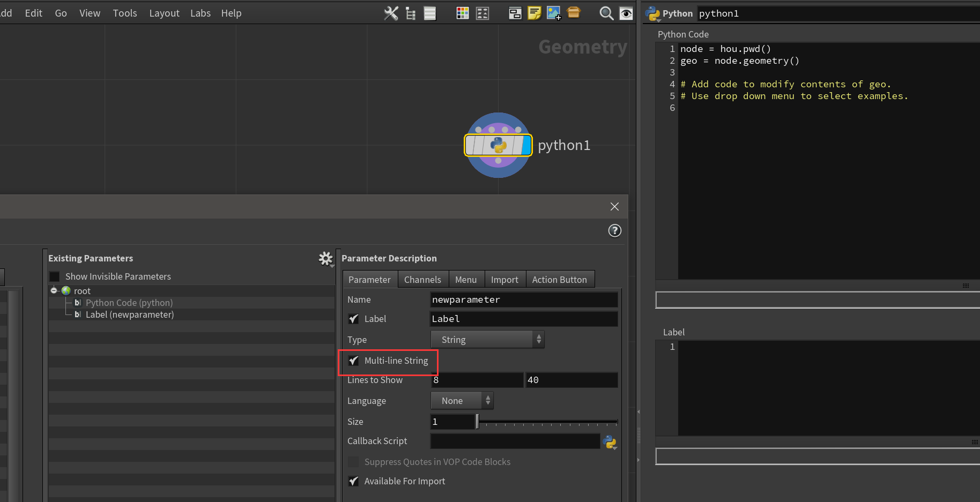Screen dimensions: 980x502
Task: Click the globe icon next to root
Action: coord(66,290)
